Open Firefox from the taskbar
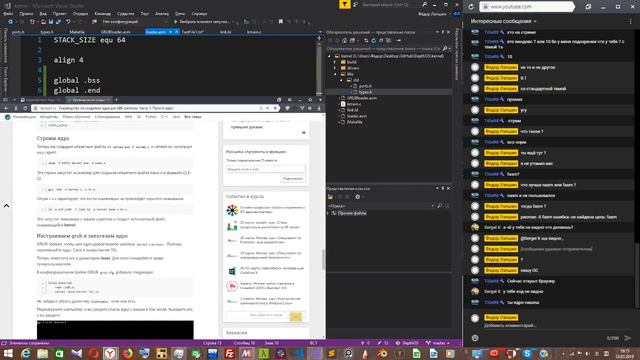 coord(128,353)
